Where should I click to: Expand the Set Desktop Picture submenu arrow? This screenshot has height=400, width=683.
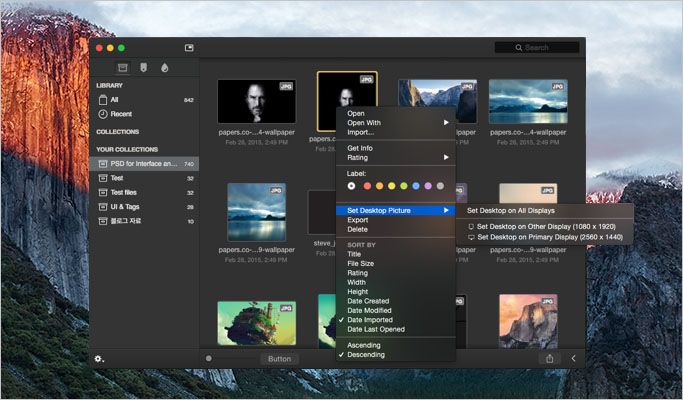click(x=446, y=210)
